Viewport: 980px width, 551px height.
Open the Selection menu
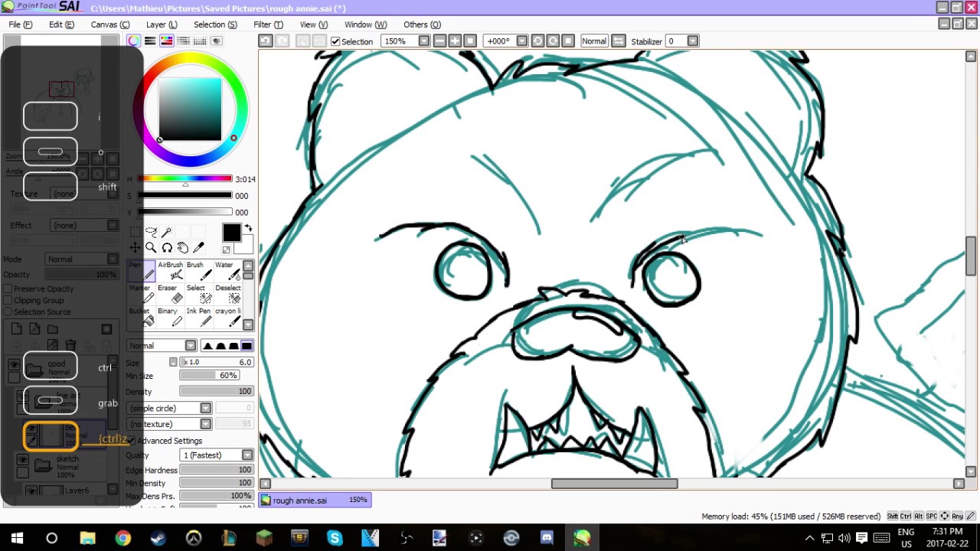coord(215,24)
